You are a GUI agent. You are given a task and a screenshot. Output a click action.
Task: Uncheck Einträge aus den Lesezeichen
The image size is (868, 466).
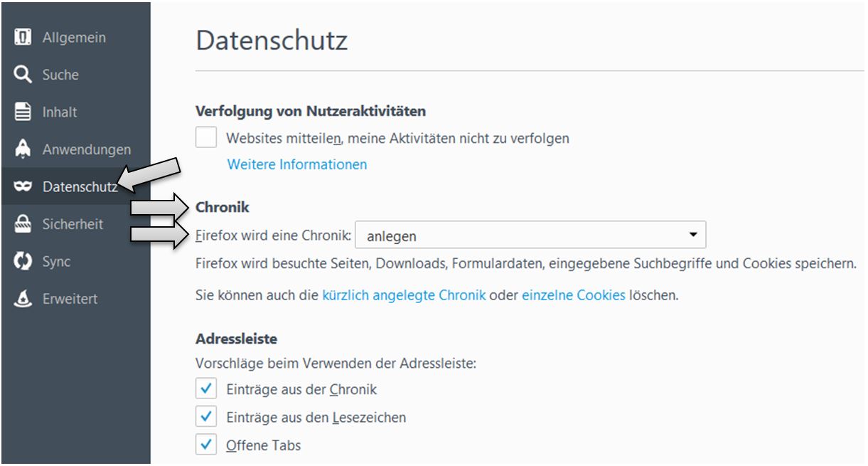coord(206,417)
